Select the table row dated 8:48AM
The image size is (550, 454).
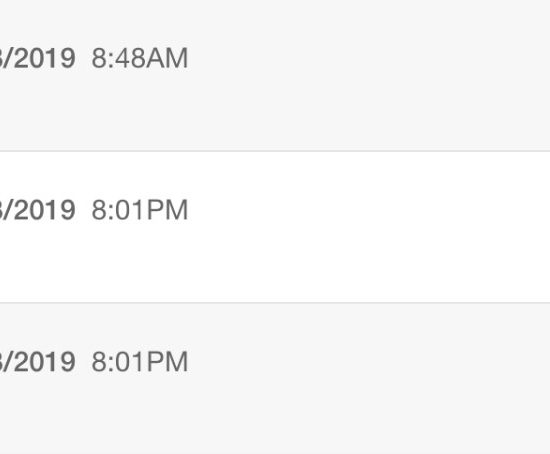pos(275,75)
